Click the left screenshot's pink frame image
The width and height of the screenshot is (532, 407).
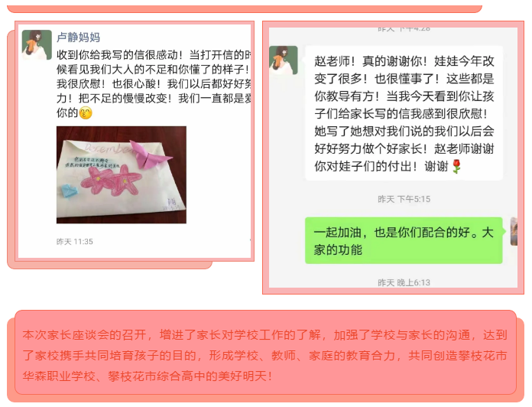[x=135, y=142]
